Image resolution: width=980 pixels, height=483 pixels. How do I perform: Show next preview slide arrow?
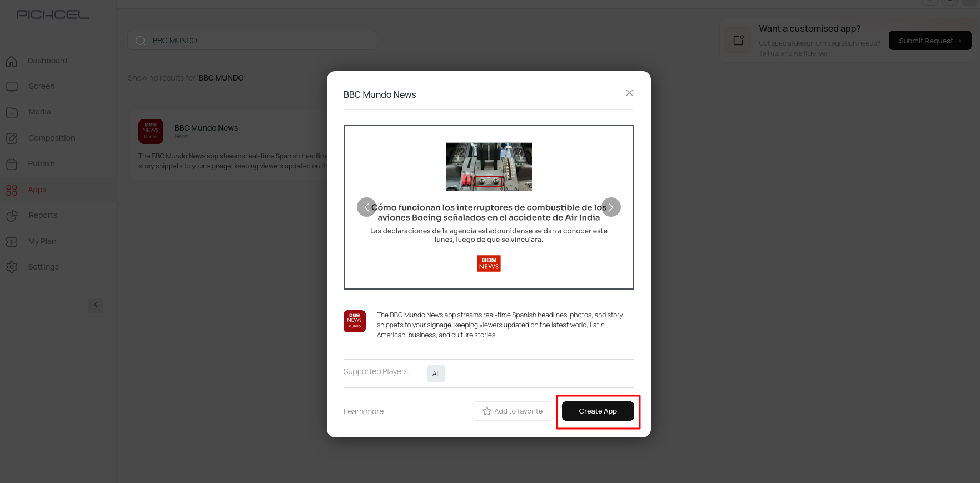pyautogui.click(x=611, y=207)
